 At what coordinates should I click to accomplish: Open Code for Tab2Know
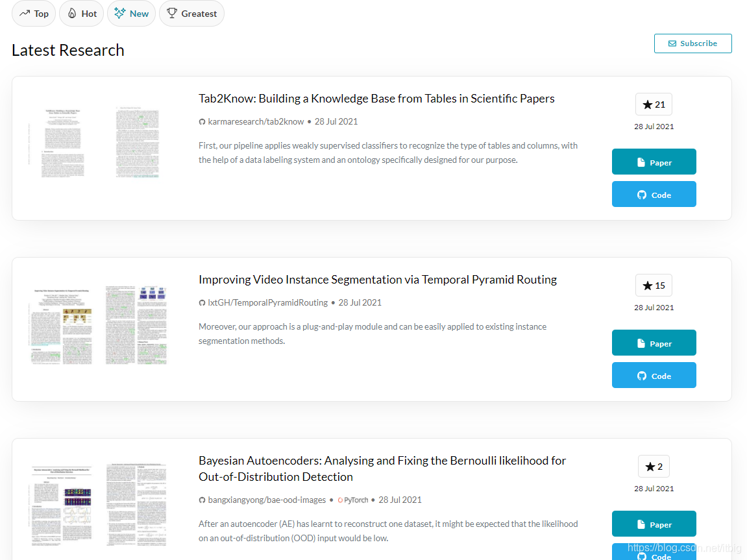(654, 194)
